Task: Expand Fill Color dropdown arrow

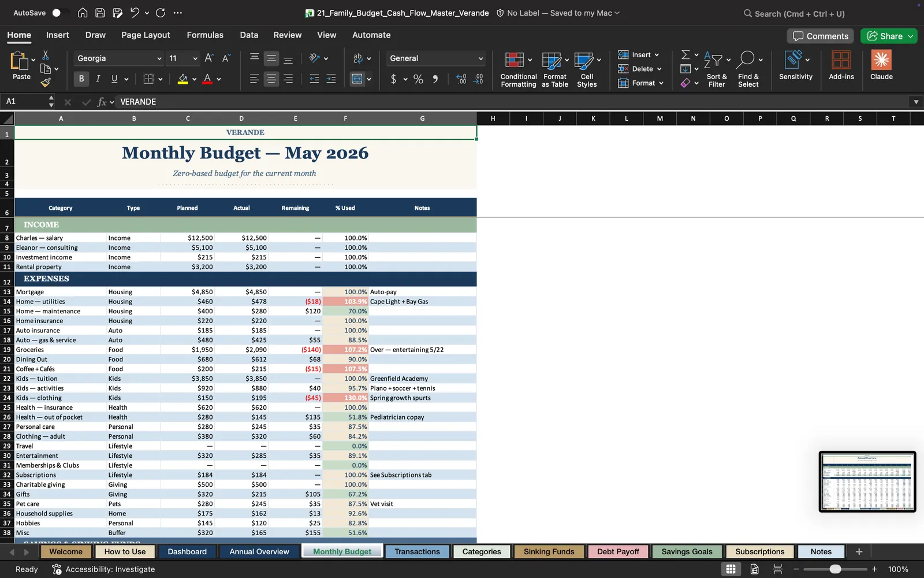Action: coord(194,79)
